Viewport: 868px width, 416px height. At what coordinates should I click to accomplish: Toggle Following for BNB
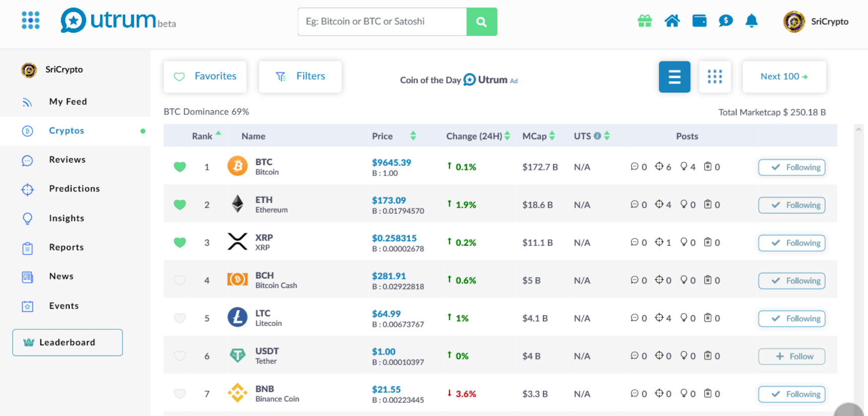[791, 394]
